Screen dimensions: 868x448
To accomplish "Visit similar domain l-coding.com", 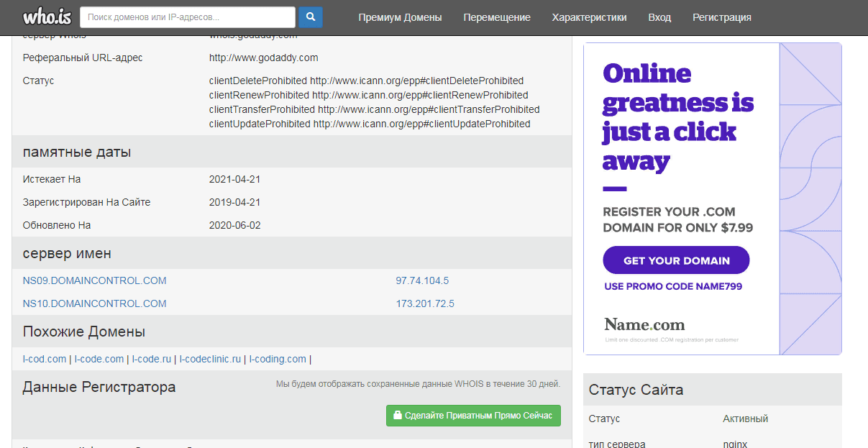I will coord(278,359).
